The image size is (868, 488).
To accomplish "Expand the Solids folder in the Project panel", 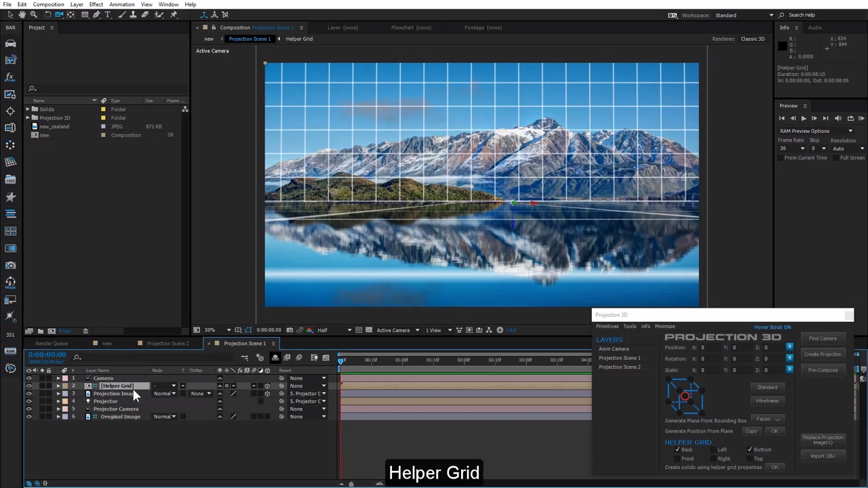I will pyautogui.click(x=28, y=109).
